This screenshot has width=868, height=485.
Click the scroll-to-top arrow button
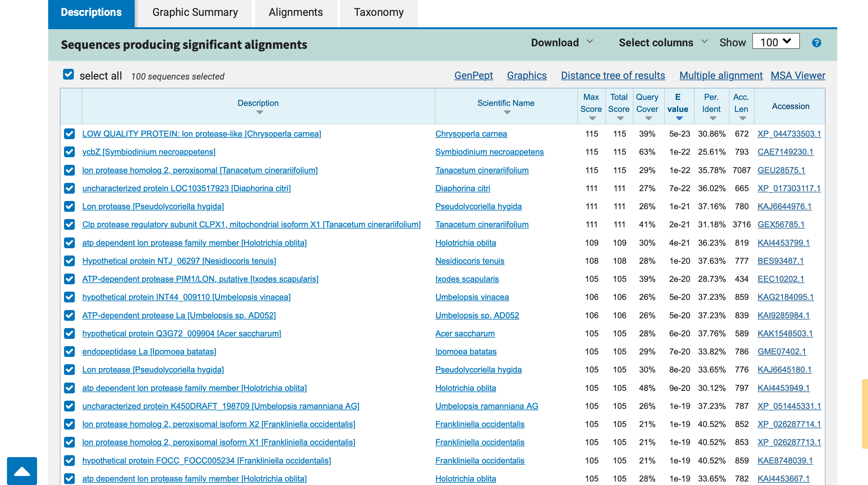pyautogui.click(x=22, y=470)
